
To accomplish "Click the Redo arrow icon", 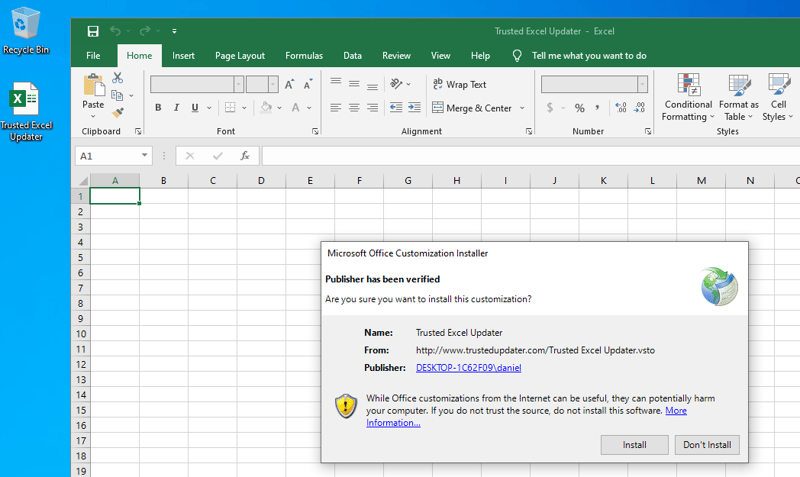I will [x=145, y=31].
